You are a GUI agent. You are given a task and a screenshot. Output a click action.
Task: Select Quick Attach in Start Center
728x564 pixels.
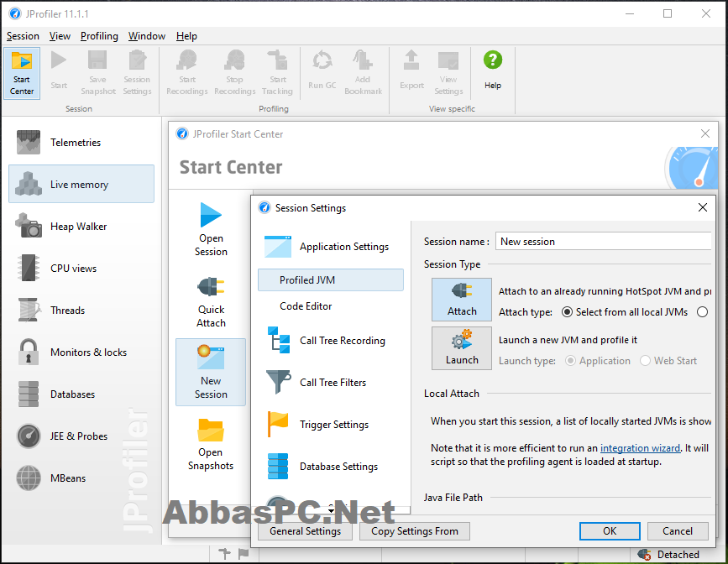(211, 300)
